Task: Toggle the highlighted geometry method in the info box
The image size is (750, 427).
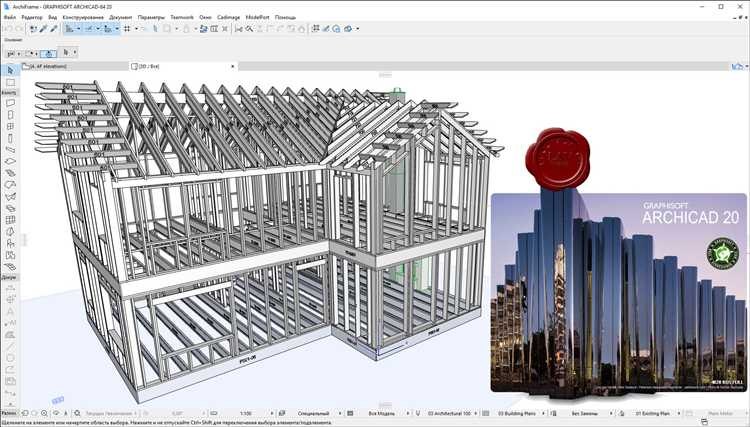Action: coord(48,54)
